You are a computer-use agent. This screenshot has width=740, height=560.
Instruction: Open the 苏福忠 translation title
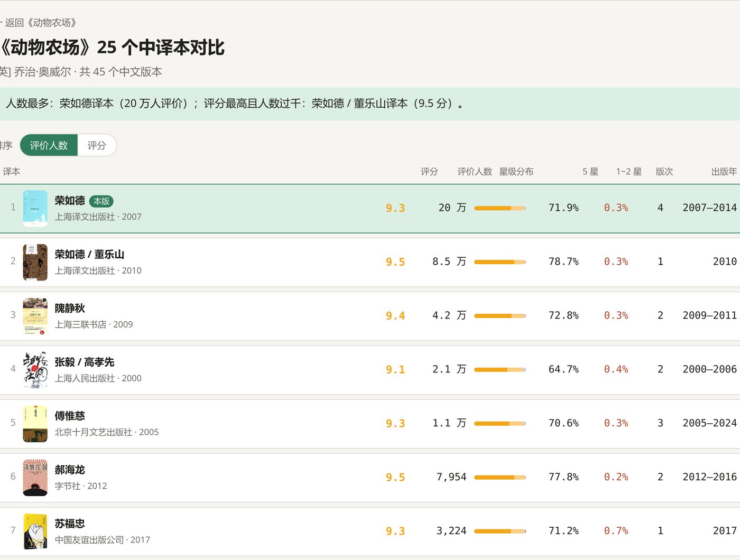(70, 524)
